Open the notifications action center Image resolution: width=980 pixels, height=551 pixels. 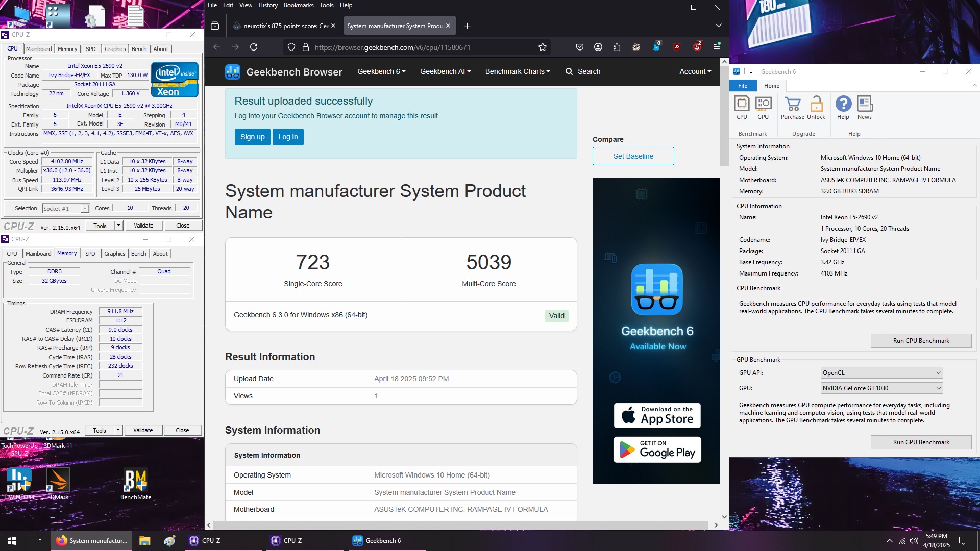(963, 541)
